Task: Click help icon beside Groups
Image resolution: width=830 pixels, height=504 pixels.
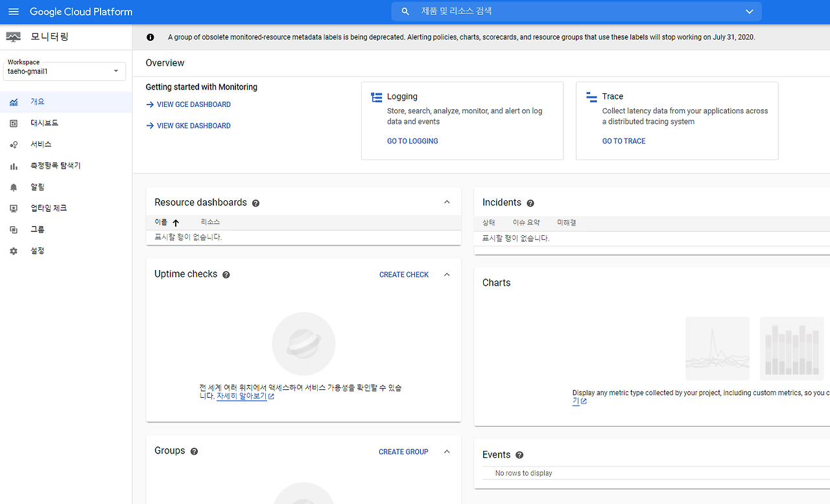Action: 194,452
